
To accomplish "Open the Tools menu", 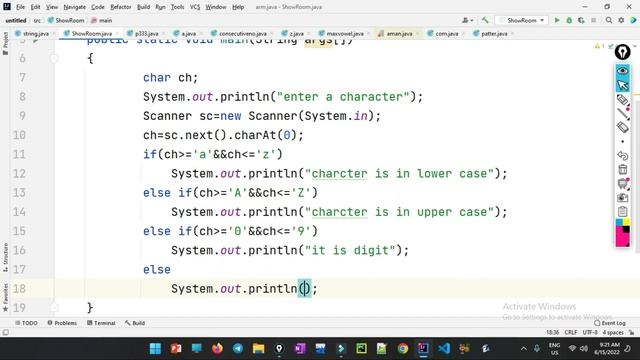I will [177, 7].
